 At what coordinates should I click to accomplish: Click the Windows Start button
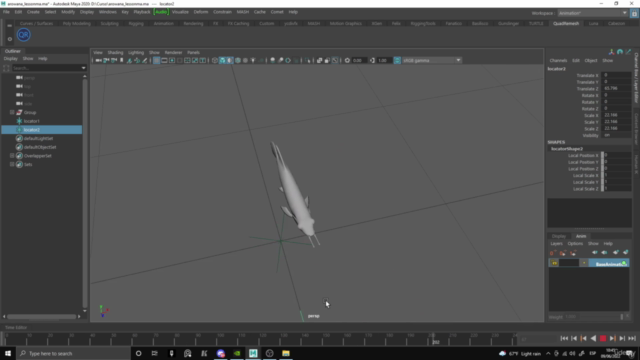pyautogui.click(x=8, y=353)
